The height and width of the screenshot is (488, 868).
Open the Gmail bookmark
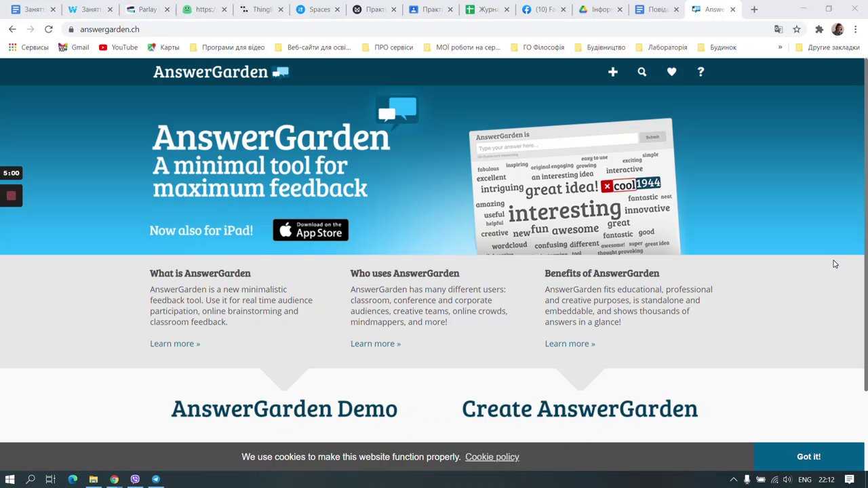click(74, 47)
